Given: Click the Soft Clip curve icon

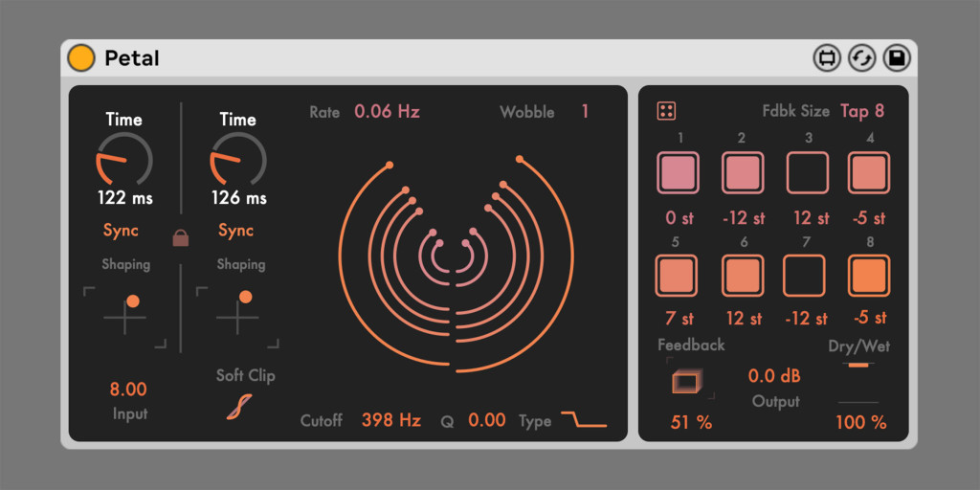Looking at the screenshot, I should tap(234, 407).
